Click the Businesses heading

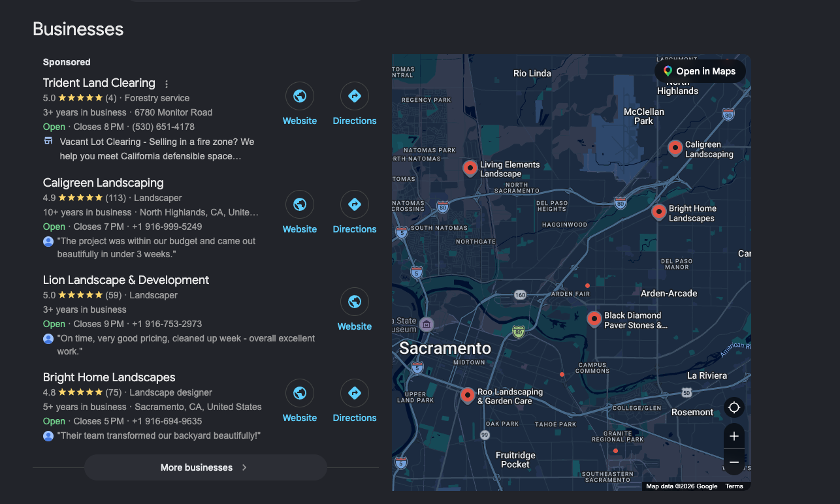(x=78, y=29)
